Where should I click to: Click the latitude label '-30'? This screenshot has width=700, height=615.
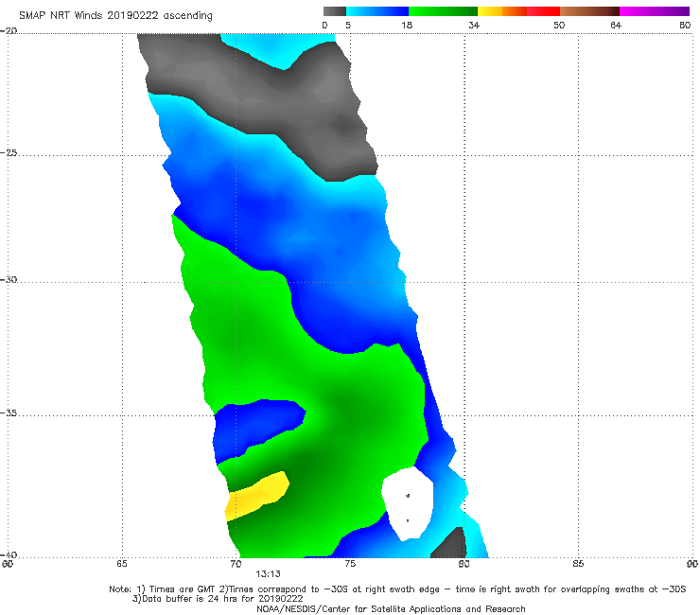click(x=9, y=279)
